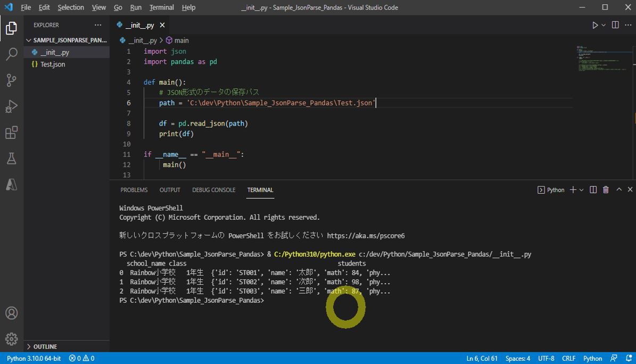Screen dimensions: 636x364
Task: Open the Run and Debug view
Action: (12, 106)
